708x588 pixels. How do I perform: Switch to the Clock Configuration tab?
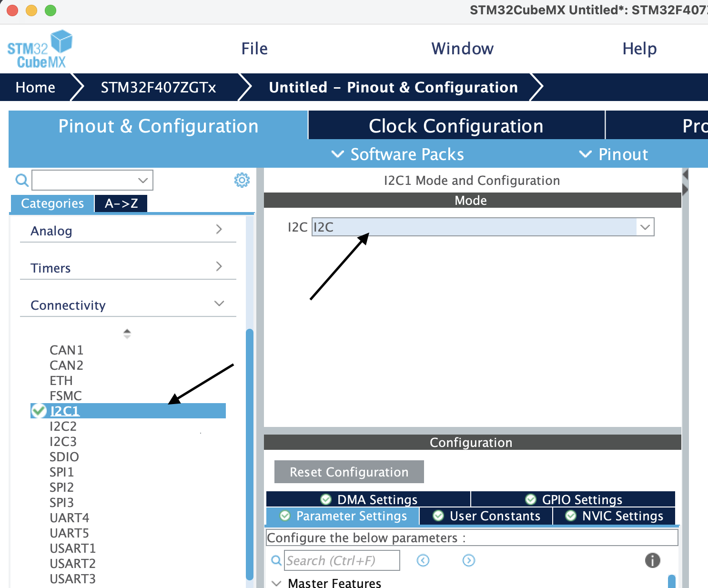(456, 126)
